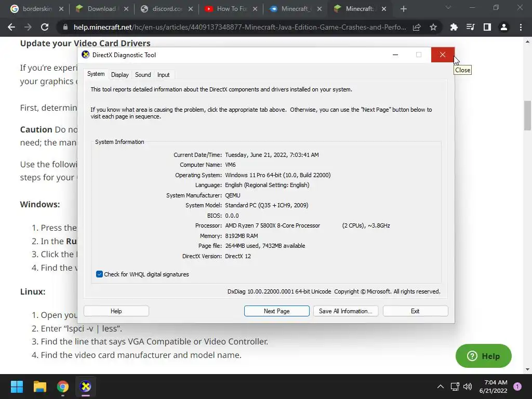The height and width of the screenshot is (399, 532).
Task: Open Google Chrome from the taskbar
Action: [x=62, y=386]
